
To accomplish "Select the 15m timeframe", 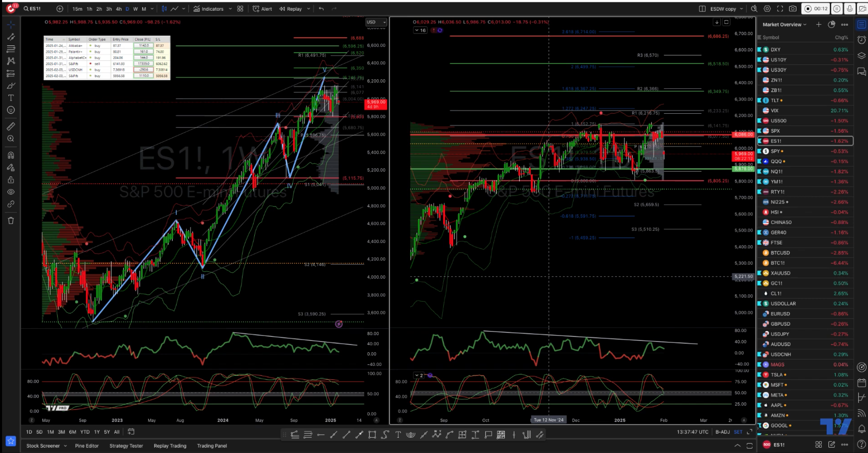I will [x=77, y=9].
